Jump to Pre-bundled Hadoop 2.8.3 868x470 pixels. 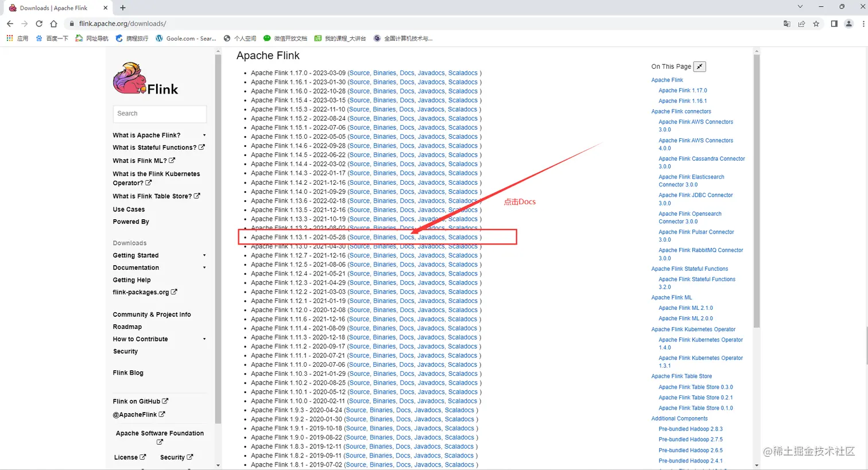691,429
